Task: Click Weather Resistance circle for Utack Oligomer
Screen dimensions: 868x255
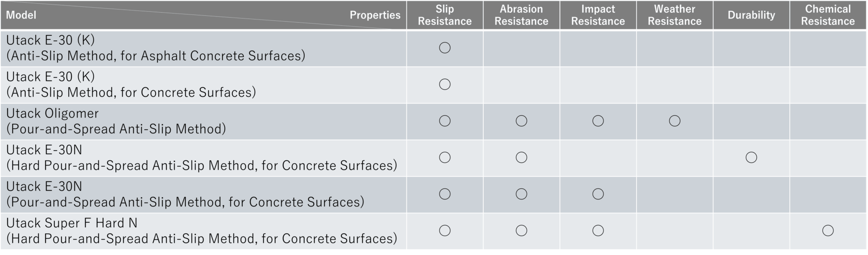Action: (675, 121)
